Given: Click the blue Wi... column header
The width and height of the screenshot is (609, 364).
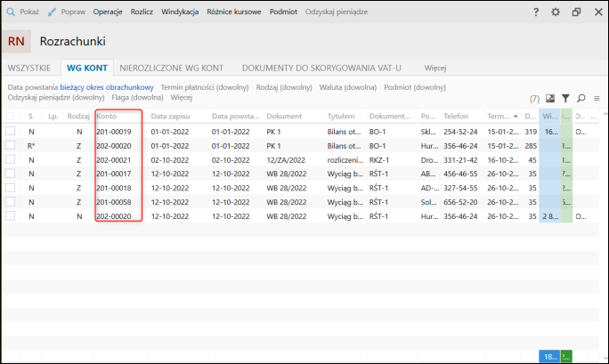Looking at the screenshot, I should [550, 116].
